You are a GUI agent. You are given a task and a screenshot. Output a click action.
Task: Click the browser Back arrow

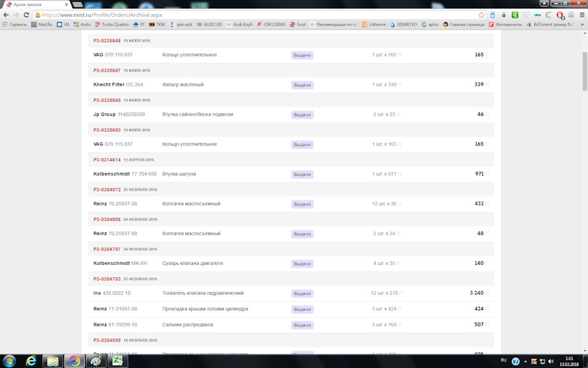coord(6,15)
